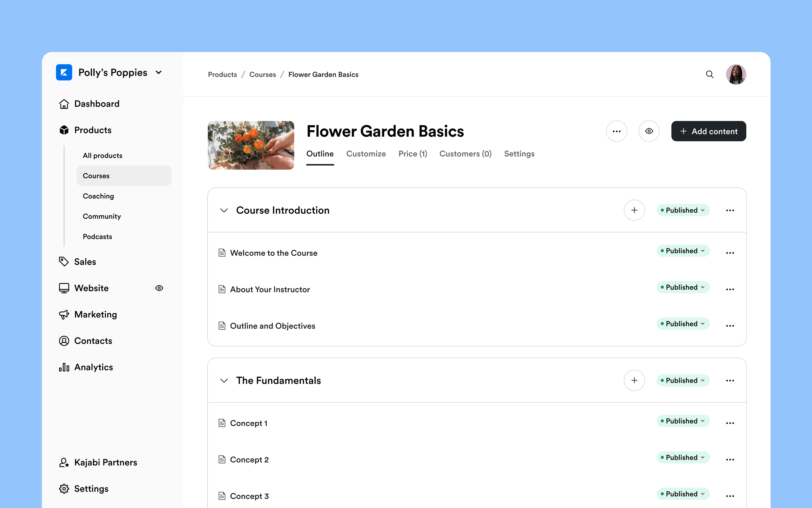Viewport: 812px width, 508px height.
Task: Collapse The Fundamentals module
Action: coord(224,380)
